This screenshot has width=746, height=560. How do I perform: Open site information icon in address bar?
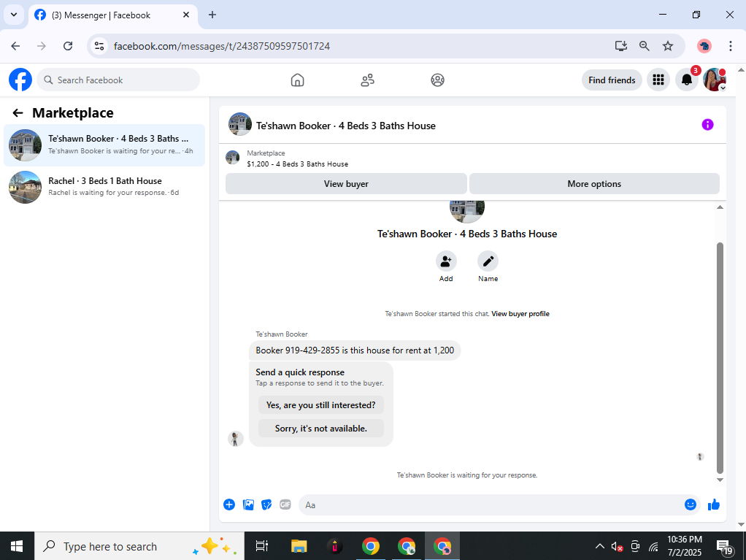pos(99,46)
